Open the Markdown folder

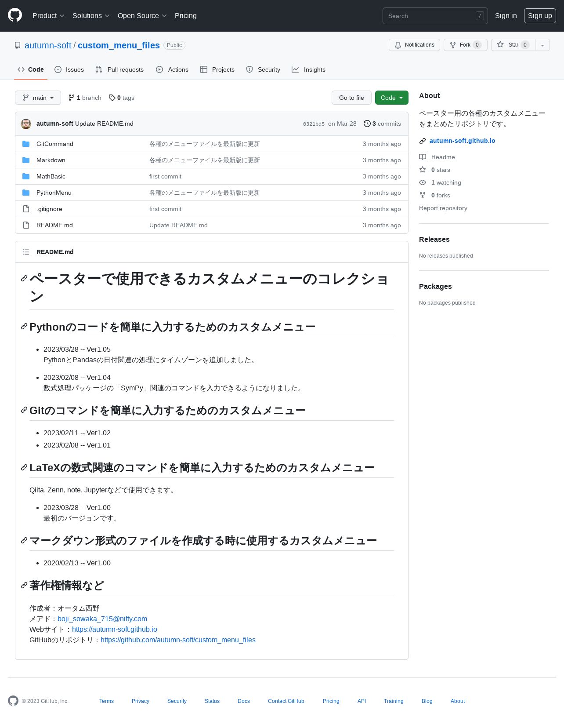pos(51,160)
